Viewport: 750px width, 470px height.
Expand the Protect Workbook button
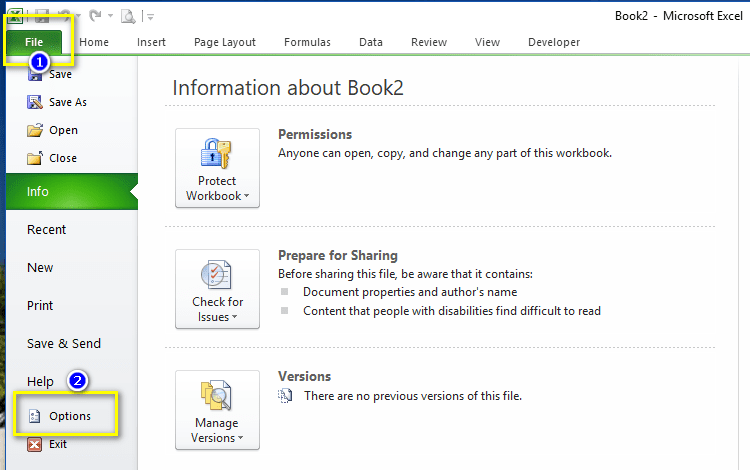pyautogui.click(x=217, y=168)
